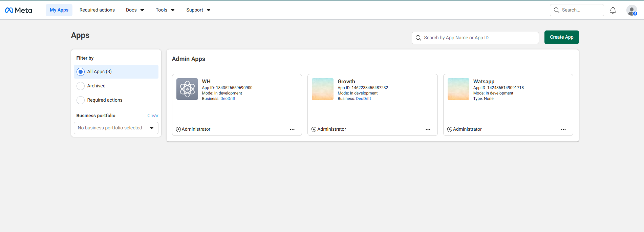Click the Business portfolio label
This screenshot has height=232, width=644.
[96, 115]
